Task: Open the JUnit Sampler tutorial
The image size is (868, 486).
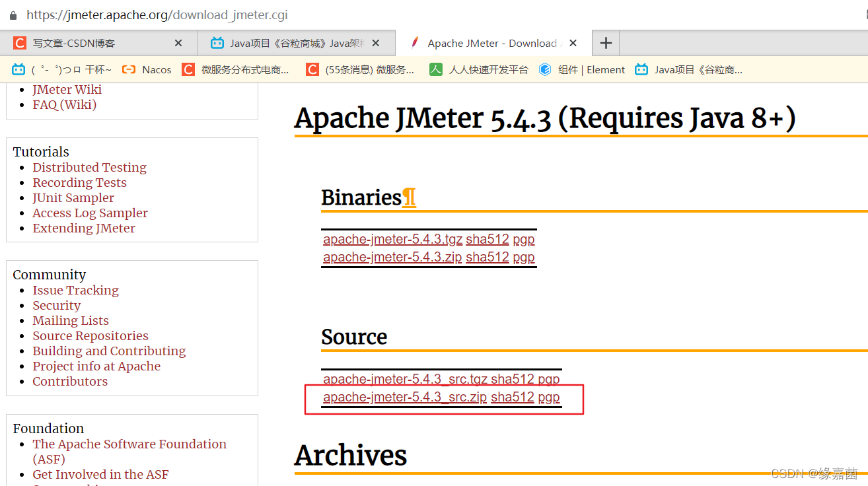Action: tap(73, 197)
